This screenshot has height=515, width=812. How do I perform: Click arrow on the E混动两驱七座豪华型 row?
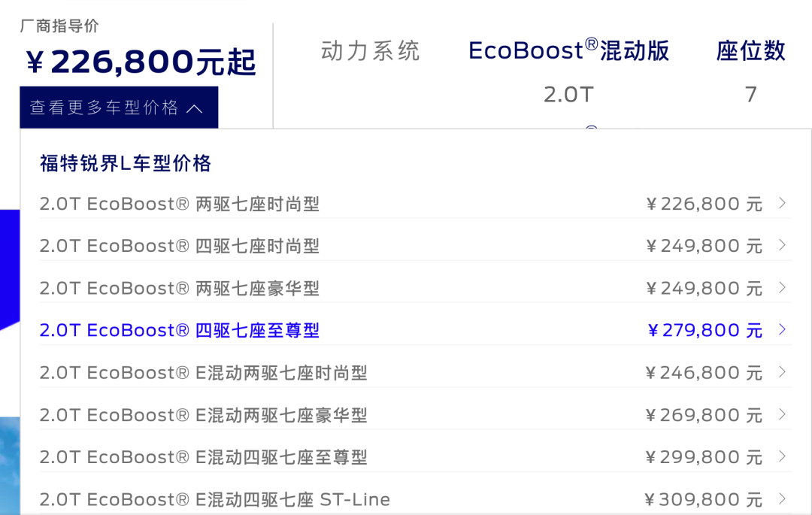(x=783, y=414)
